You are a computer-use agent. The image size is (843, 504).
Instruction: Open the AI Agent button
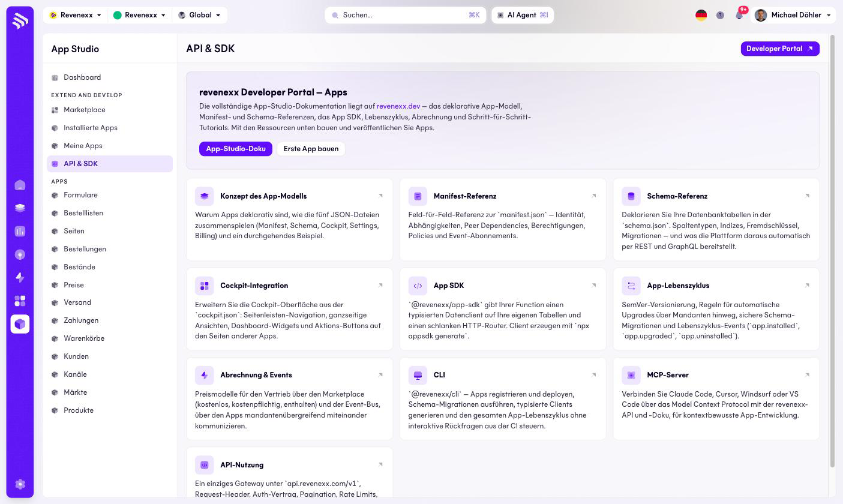point(523,15)
